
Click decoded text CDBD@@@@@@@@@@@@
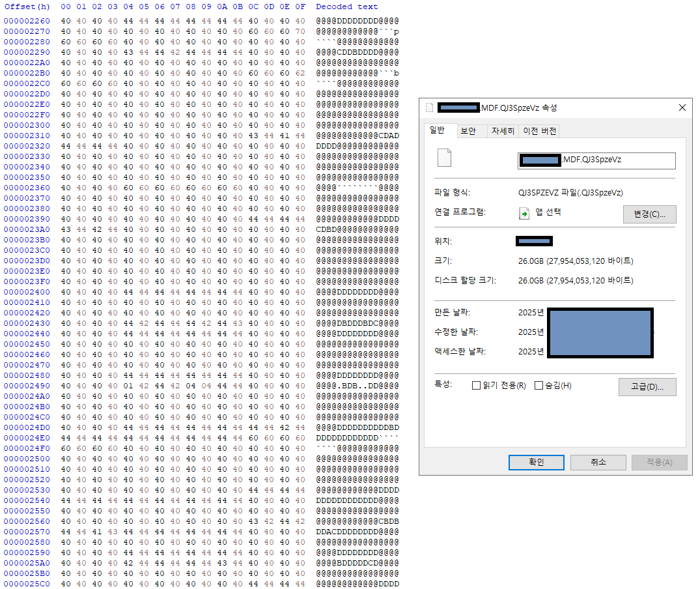(357, 229)
